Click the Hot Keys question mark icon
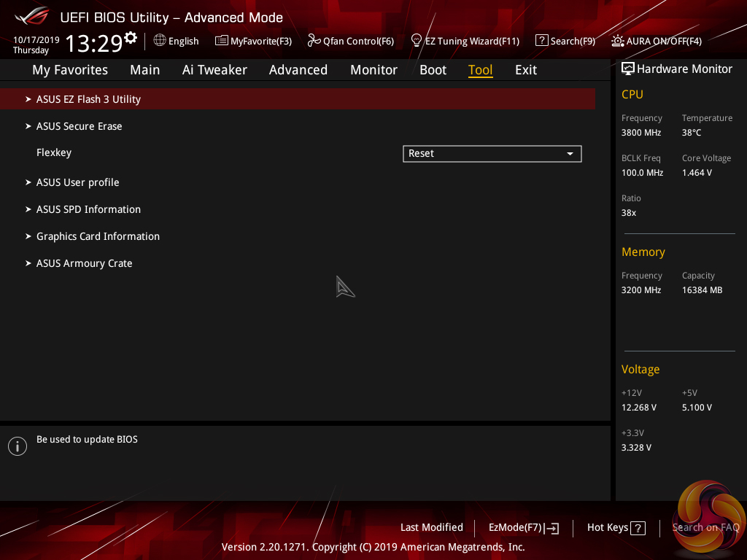747x560 pixels. [x=638, y=528]
